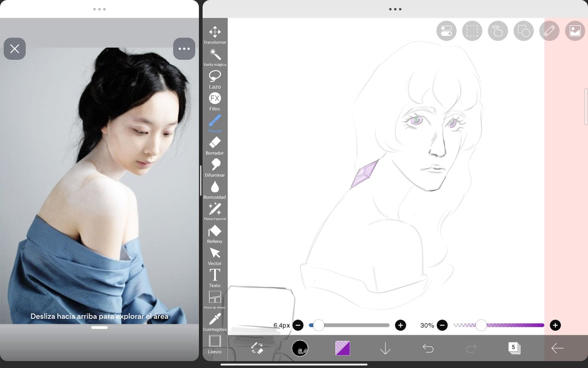Viewport: 588px width, 368px height.
Task: Select the Transformar move tool
Action: coord(215,35)
